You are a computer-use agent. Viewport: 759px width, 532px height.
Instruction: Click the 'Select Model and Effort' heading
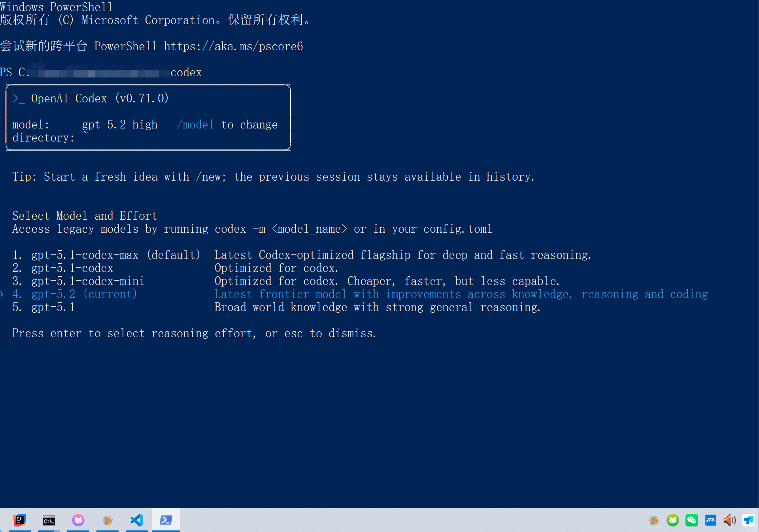tap(85, 216)
